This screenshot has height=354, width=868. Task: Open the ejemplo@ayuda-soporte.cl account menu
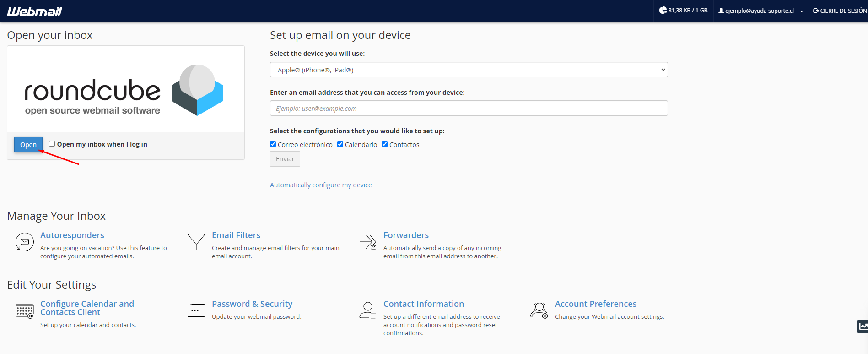(x=760, y=11)
